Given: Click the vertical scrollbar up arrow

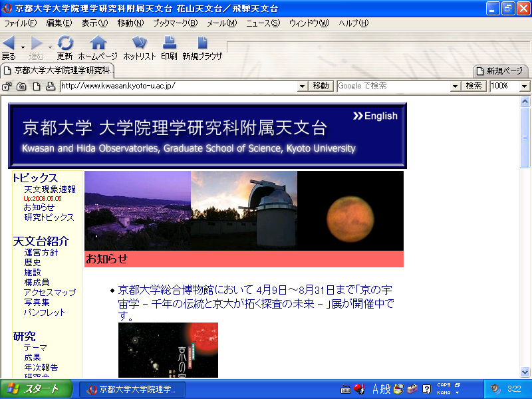Looking at the screenshot, I should (x=525, y=101).
